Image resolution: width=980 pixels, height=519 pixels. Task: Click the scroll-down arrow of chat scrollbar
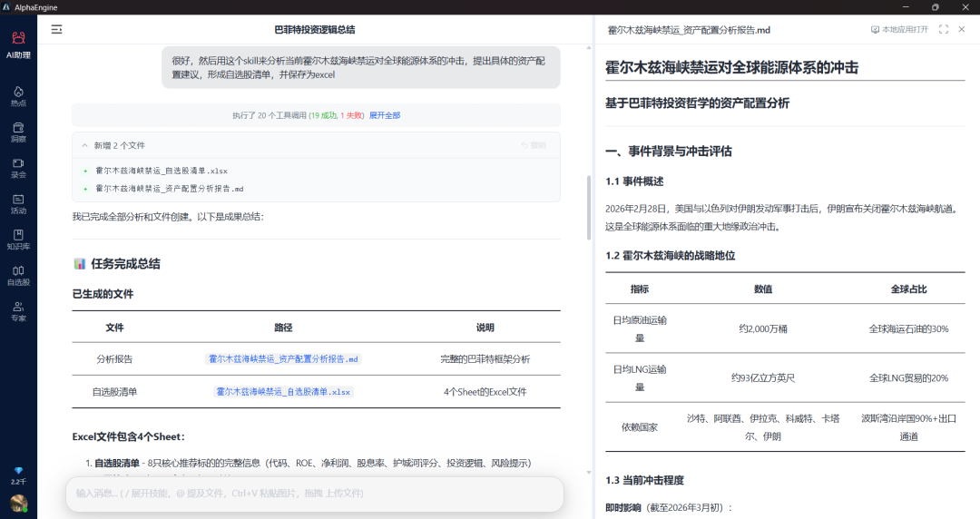589,473
